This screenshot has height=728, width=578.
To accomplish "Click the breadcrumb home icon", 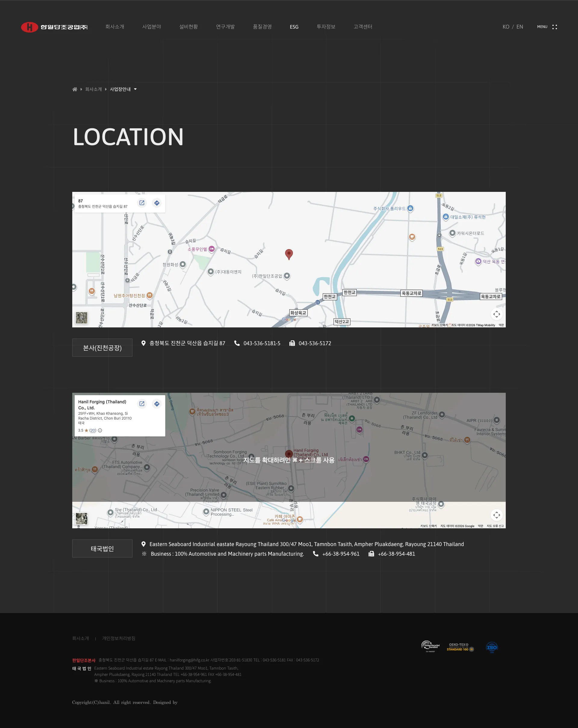I will pos(75,89).
